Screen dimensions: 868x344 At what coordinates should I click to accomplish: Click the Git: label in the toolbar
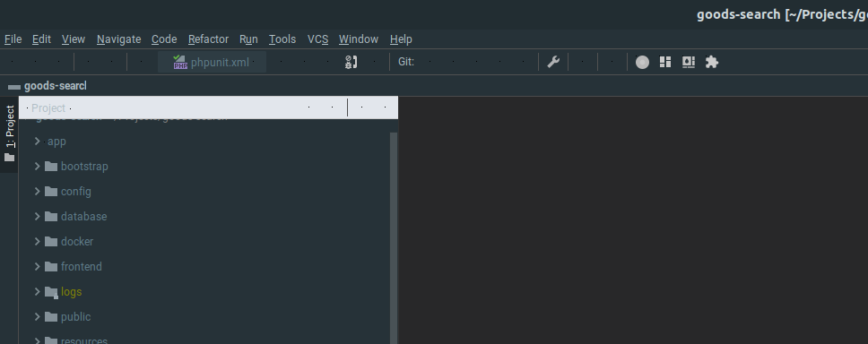(x=406, y=62)
